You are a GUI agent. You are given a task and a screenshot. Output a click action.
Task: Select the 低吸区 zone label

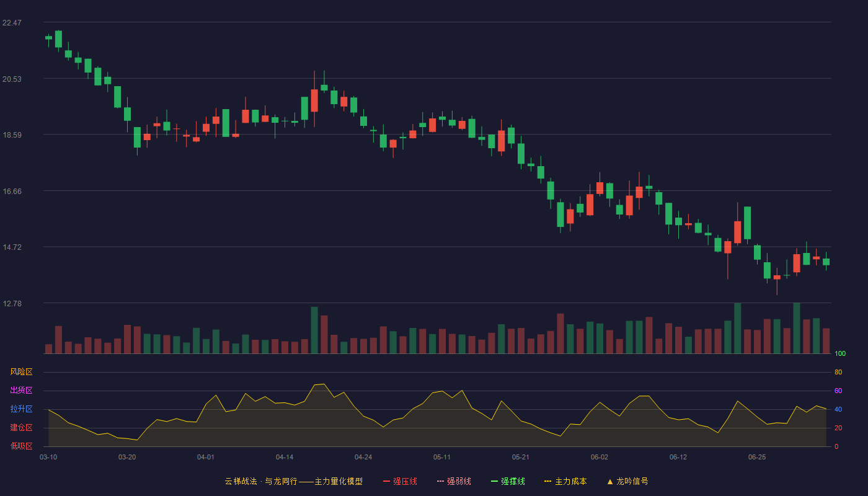click(x=21, y=446)
